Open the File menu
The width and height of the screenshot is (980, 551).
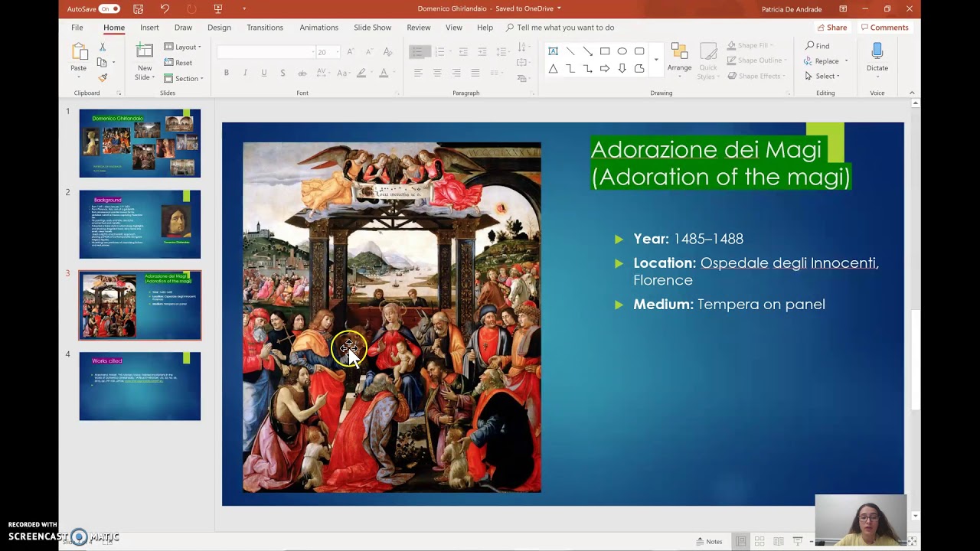point(77,28)
